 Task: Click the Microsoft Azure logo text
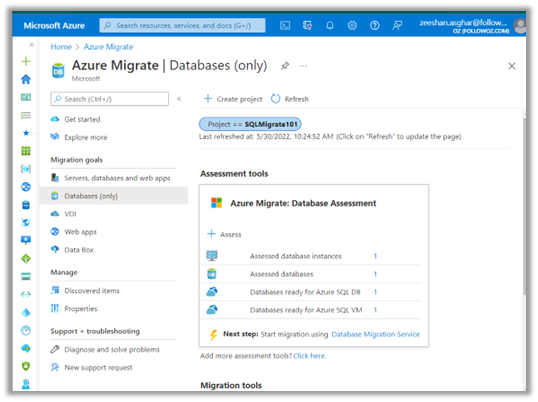54,25
